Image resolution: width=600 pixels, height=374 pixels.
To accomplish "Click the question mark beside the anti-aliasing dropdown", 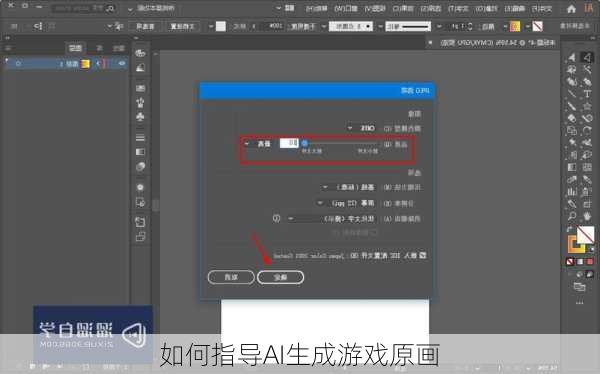I will pos(276,219).
